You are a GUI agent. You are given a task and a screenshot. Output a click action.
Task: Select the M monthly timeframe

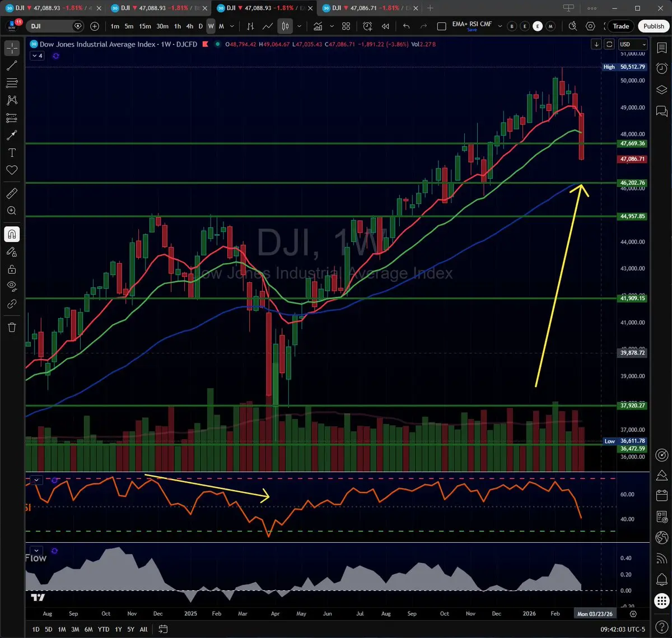click(x=221, y=26)
